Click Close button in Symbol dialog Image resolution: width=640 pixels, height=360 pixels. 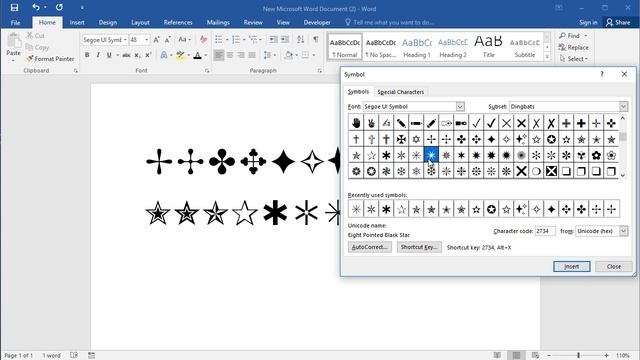[x=613, y=267]
